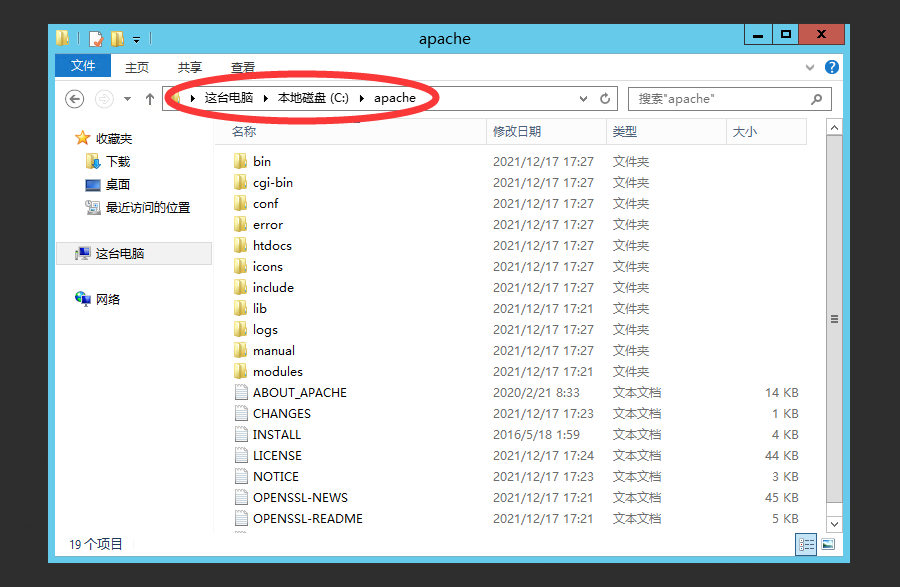Expand breadcrumb arrow after 这台电脑

click(x=266, y=99)
